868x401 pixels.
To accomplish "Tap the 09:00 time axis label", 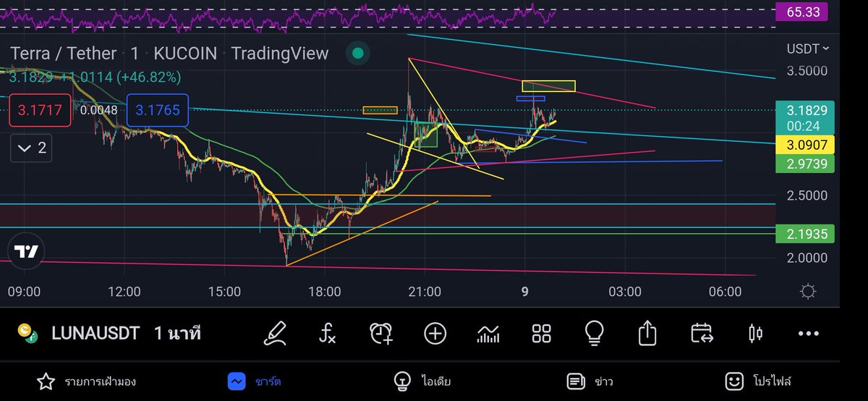I will pos(24,291).
